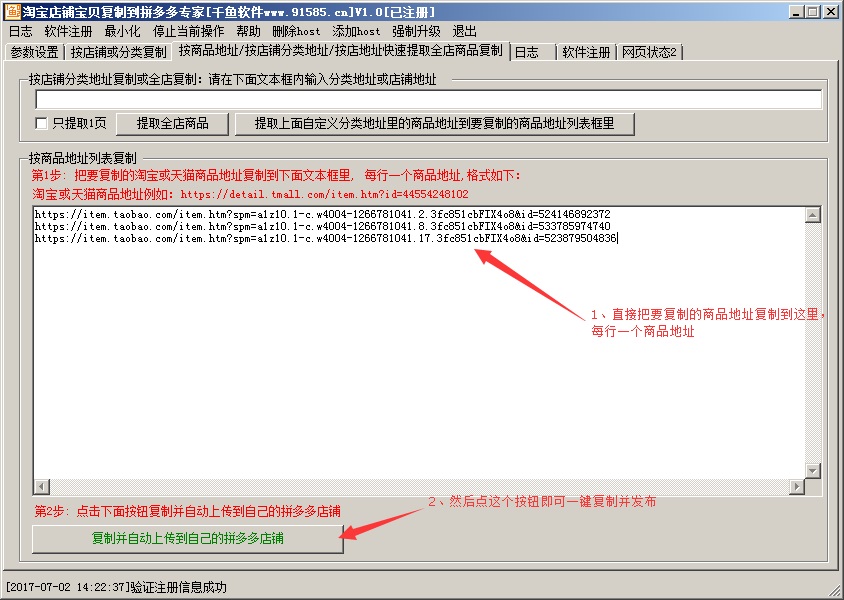Open the 软件注册 tab
This screenshot has width=844, height=600.
point(586,52)
